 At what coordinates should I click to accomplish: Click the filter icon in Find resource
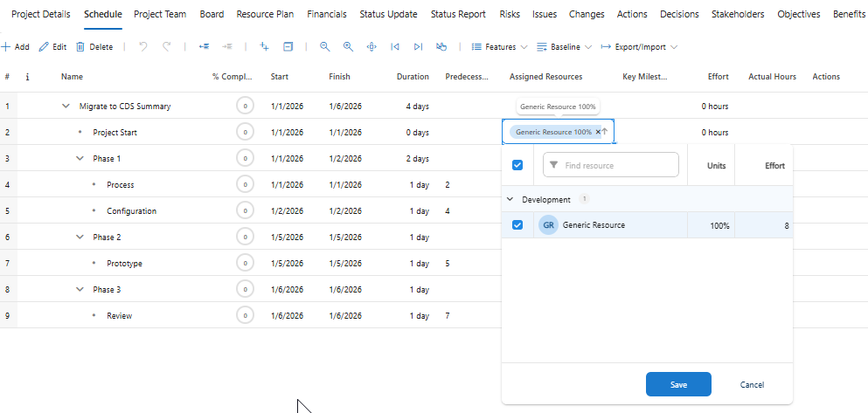click(553, 165)
